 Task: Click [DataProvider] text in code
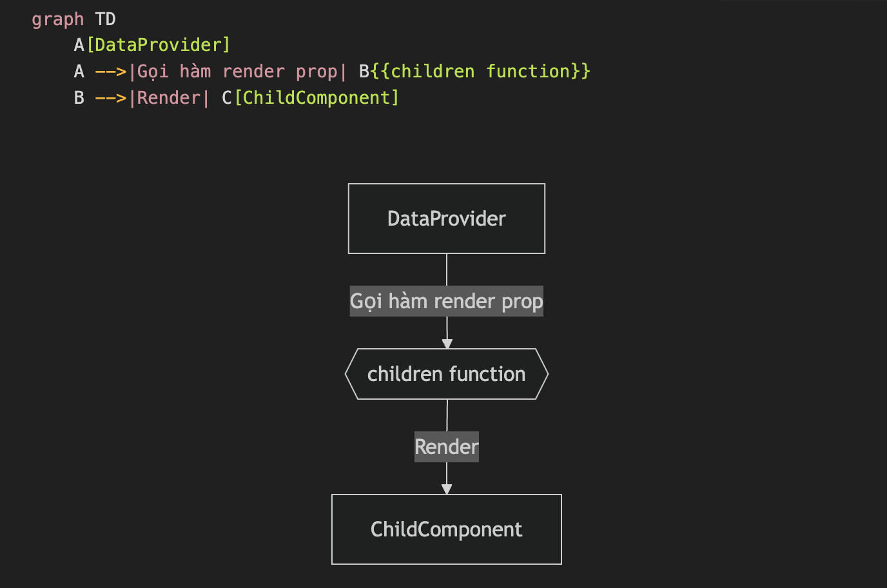pyautogui.click(x=159, y=45)
